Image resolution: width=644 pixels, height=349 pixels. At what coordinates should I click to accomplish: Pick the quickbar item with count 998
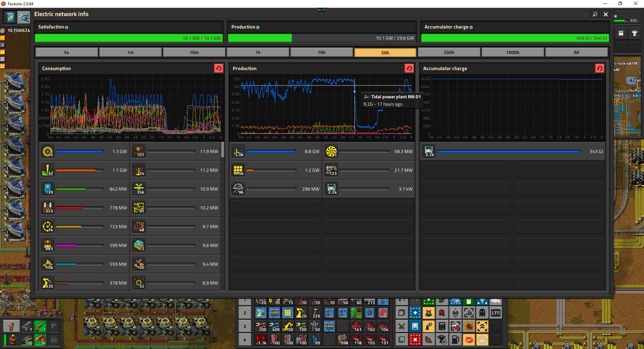click(343, 340)
